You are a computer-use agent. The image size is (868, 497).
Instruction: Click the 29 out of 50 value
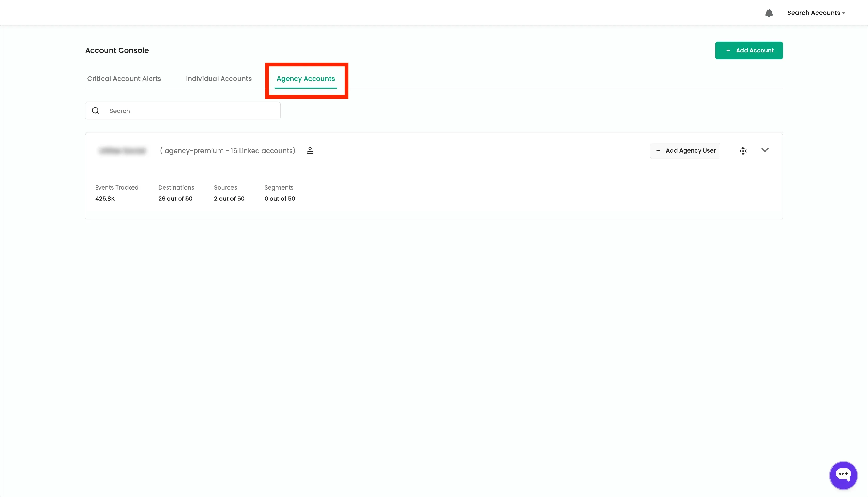tap(175, 199)
